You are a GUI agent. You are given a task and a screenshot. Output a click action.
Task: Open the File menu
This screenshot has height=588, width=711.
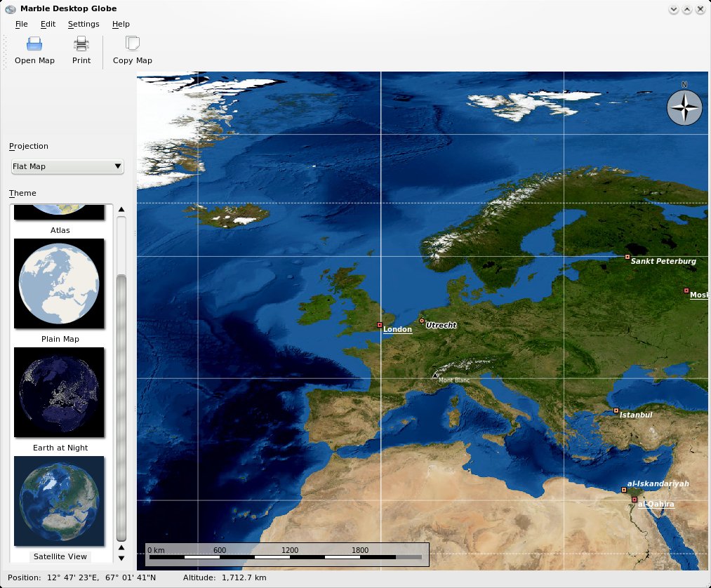(x=21, y=24)
